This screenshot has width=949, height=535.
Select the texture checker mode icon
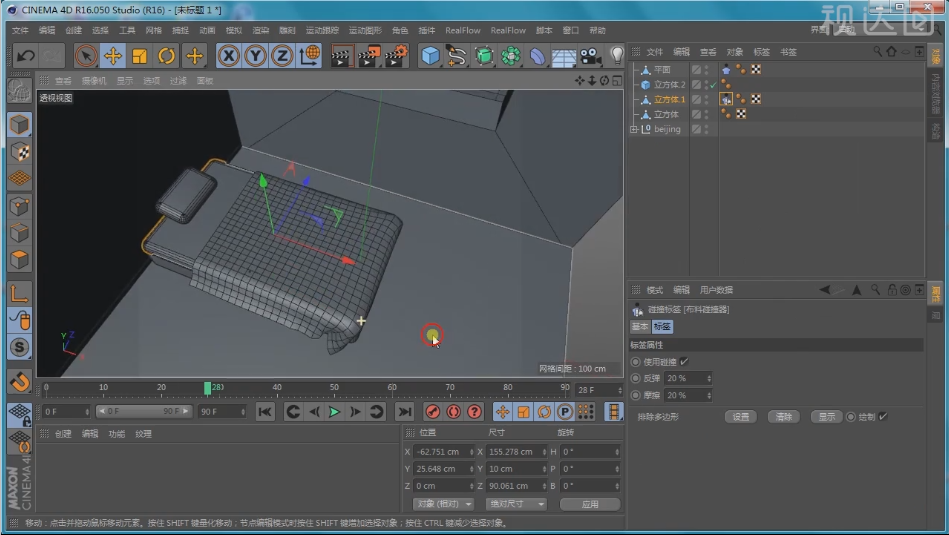pyautogui.click(x=19, y=152)
